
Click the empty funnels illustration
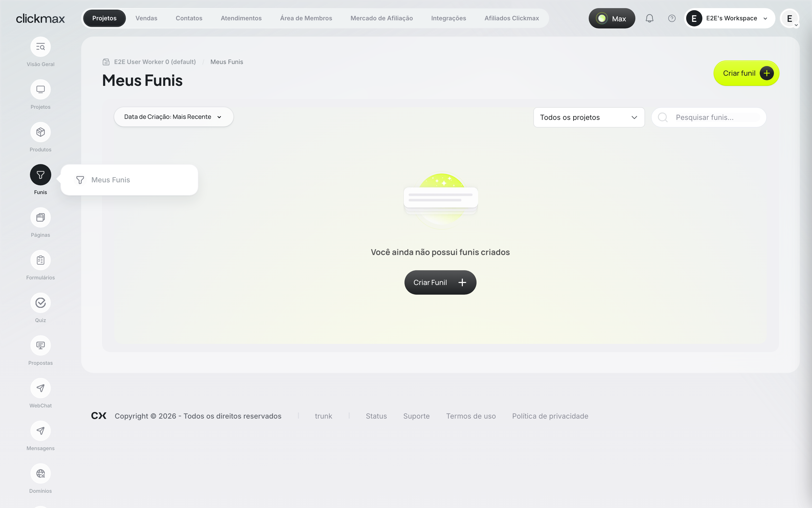[x=441, y=201]
